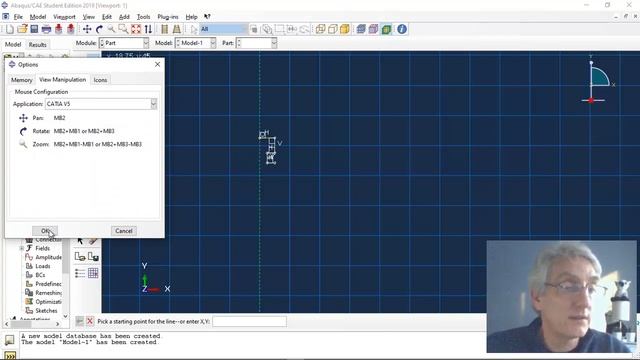
Task: Click the Auto-Fit View icon
Action: click(136, 29)
